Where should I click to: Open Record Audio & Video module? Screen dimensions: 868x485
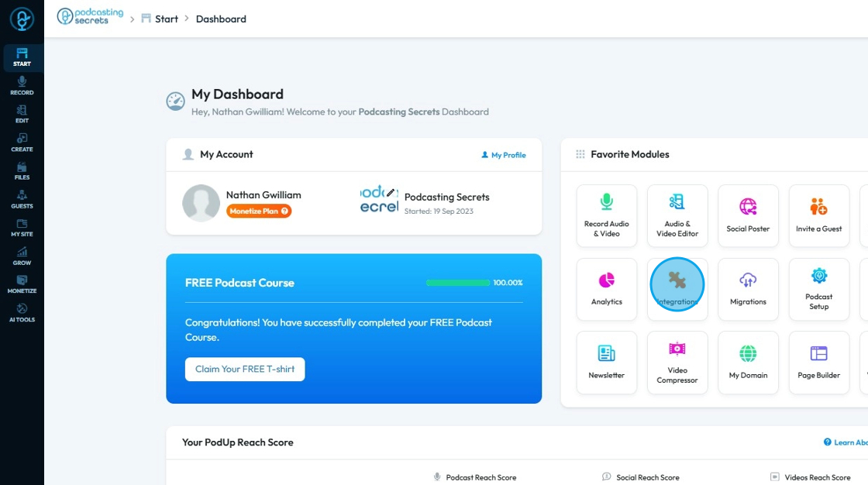click(x=607, y=215)
